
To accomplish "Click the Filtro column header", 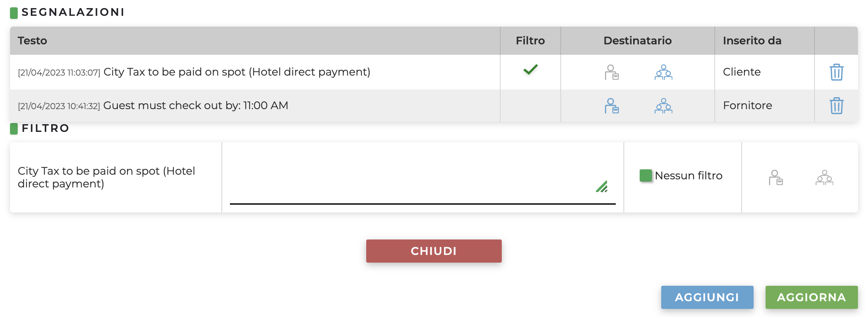I will pos(530,40).
